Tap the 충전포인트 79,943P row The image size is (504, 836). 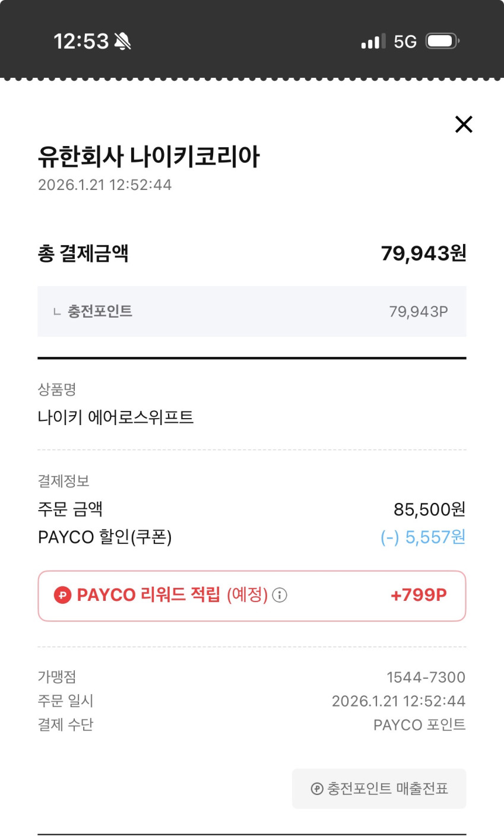tap(252, 312)
